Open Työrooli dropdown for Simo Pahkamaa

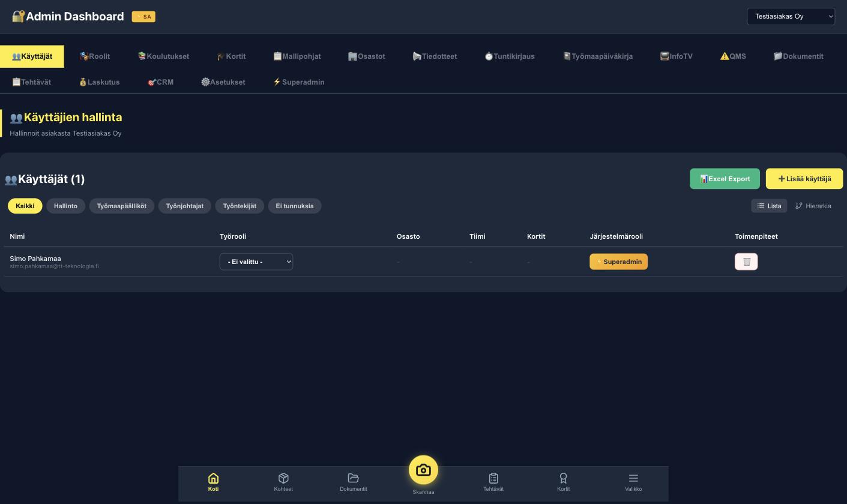point(256,262)
